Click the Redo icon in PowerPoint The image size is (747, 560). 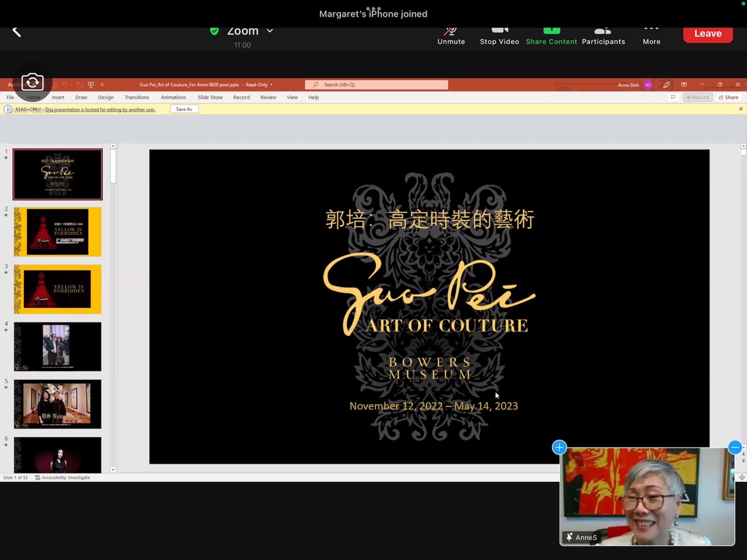80,85
